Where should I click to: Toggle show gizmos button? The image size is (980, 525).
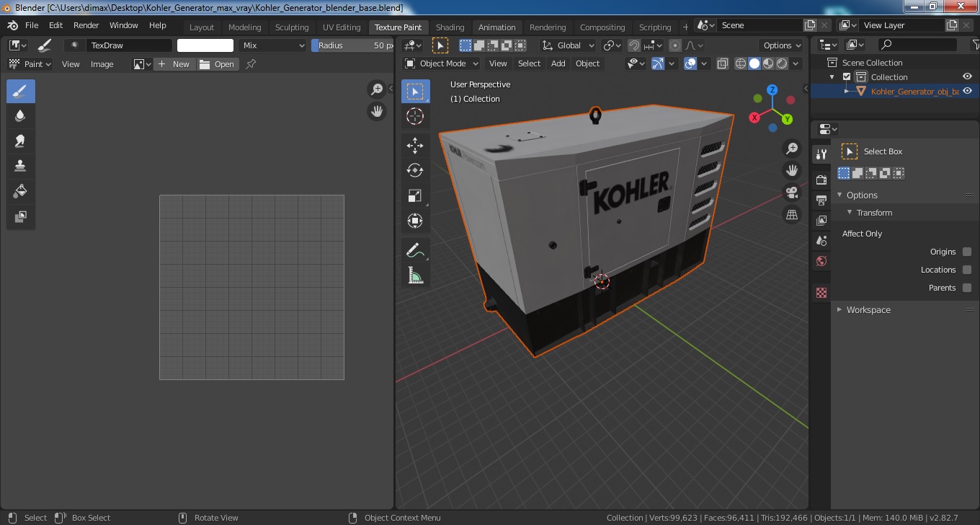657,63
